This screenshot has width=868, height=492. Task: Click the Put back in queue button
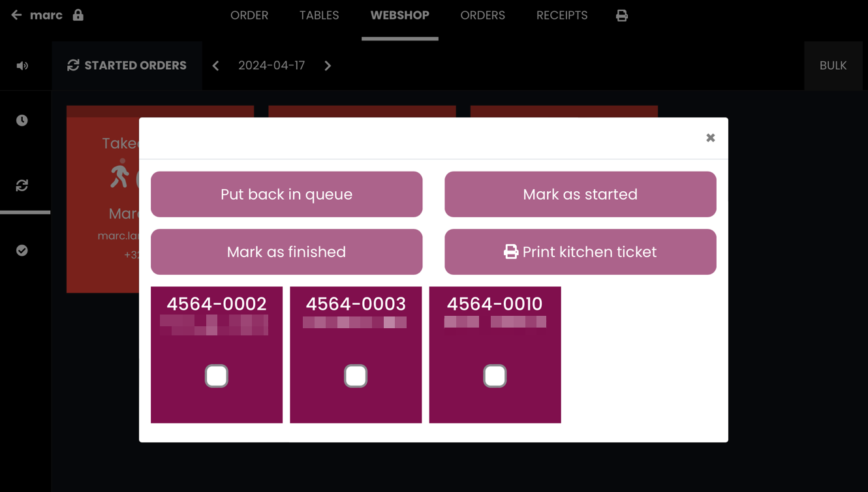click(x=287, y=194)
